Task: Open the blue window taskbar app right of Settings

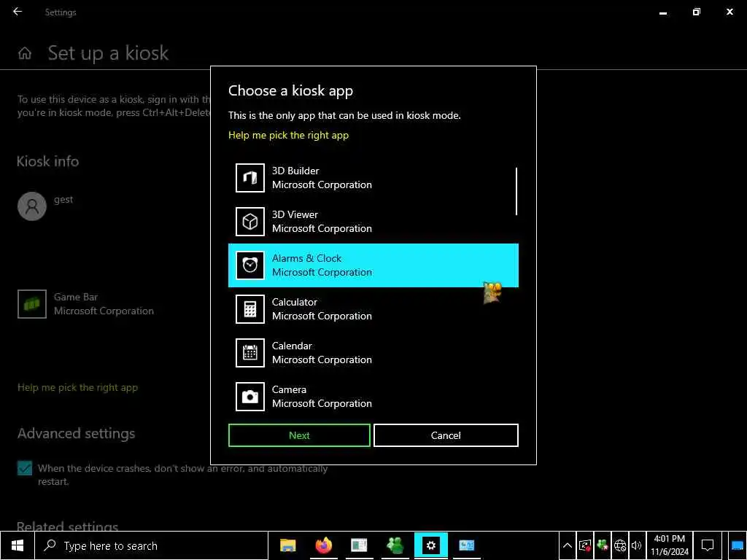Action: [466, 545]
